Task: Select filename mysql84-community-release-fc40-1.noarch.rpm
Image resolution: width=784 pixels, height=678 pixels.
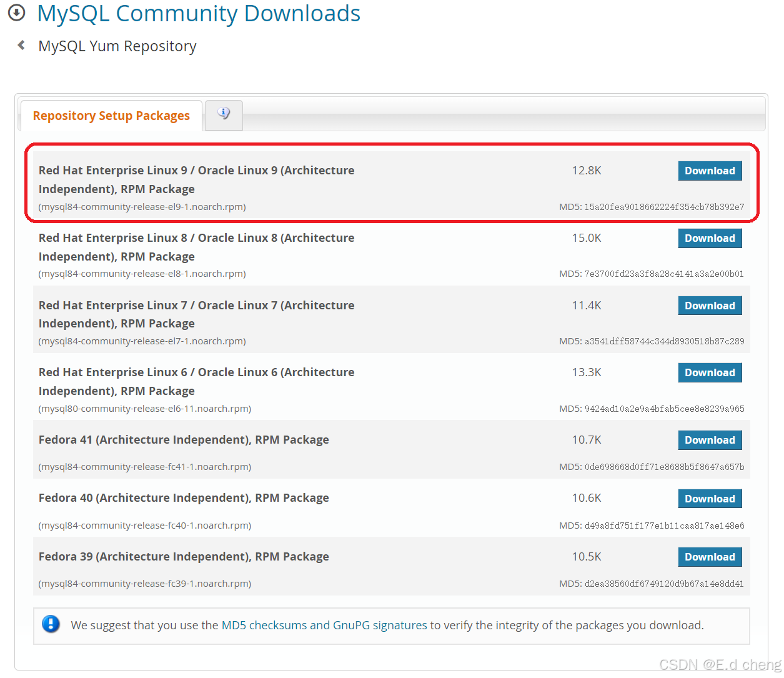Action: (144, 526)
